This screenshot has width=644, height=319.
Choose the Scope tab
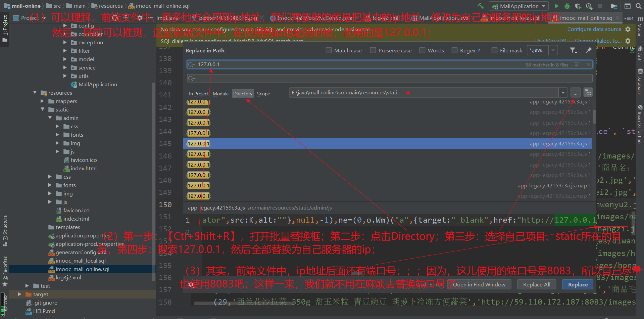(263, 94)
